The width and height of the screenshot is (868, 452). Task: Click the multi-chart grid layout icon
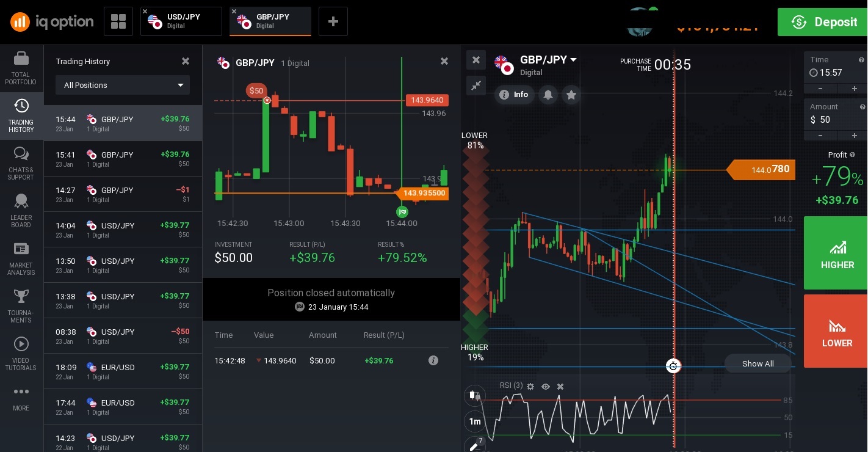point(118,22)
